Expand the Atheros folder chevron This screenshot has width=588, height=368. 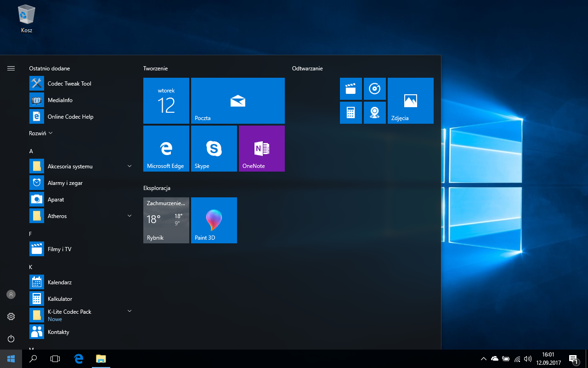[129, 216]
